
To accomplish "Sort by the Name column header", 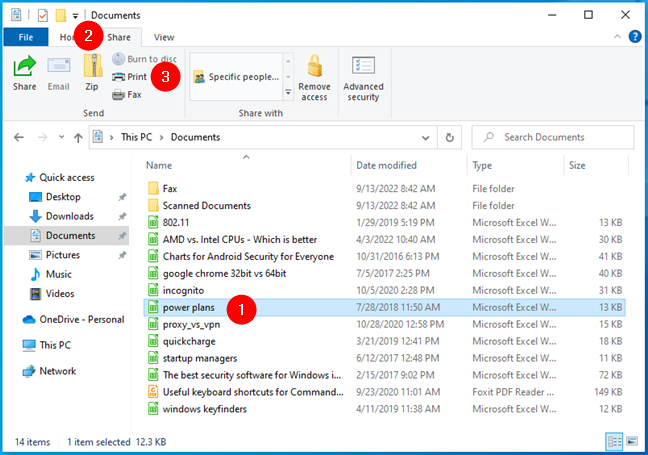I will (x=159, y=166).
